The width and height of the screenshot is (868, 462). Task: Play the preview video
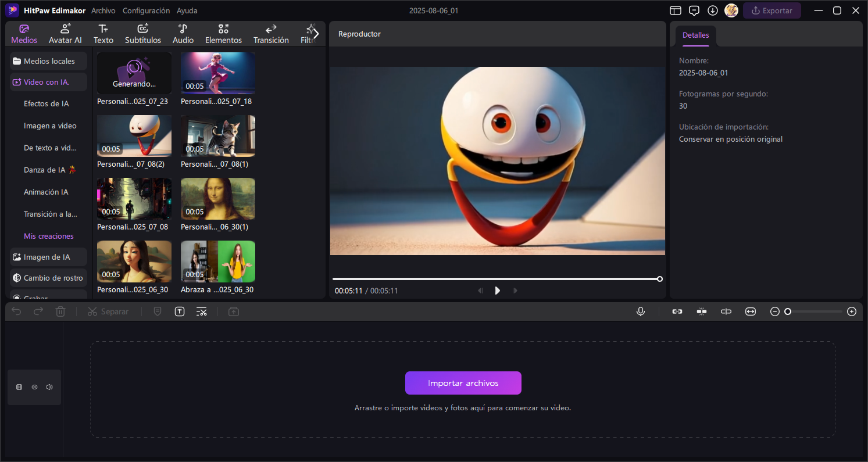point(497,291)
